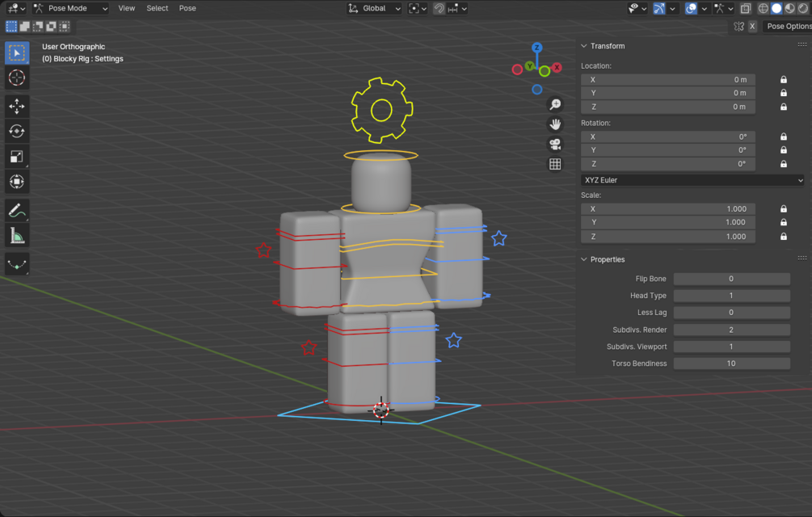This screenshot has height=517, width=812.
Task: Click the Rotation Y value field
Action: (668, 150)
